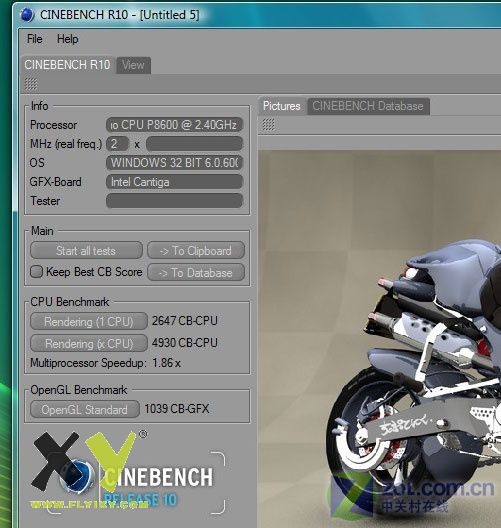This screenshot has height=528, width=501.
Task: Click the 4930 CB-CPU score
Action: coord(185,343)
